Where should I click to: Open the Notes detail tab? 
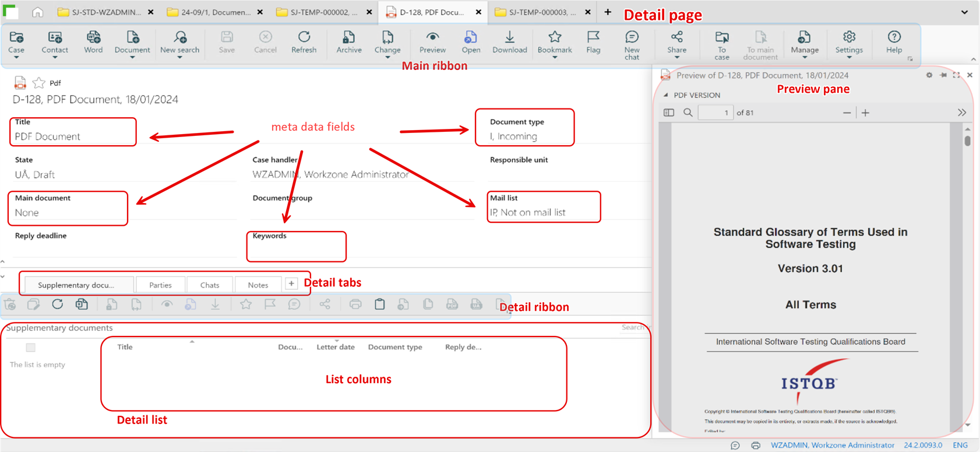[258, 285]
